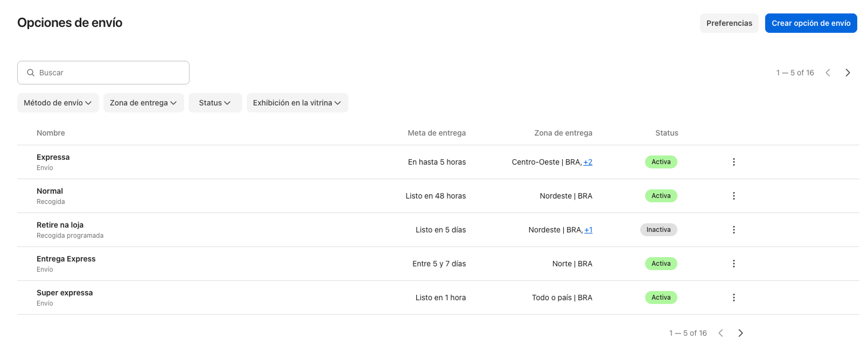The width and height of the screenshot is (868, 347).
Task: Open the Método de envío filter dropdown
Action: pyautogui.click(x=58, y=103)
